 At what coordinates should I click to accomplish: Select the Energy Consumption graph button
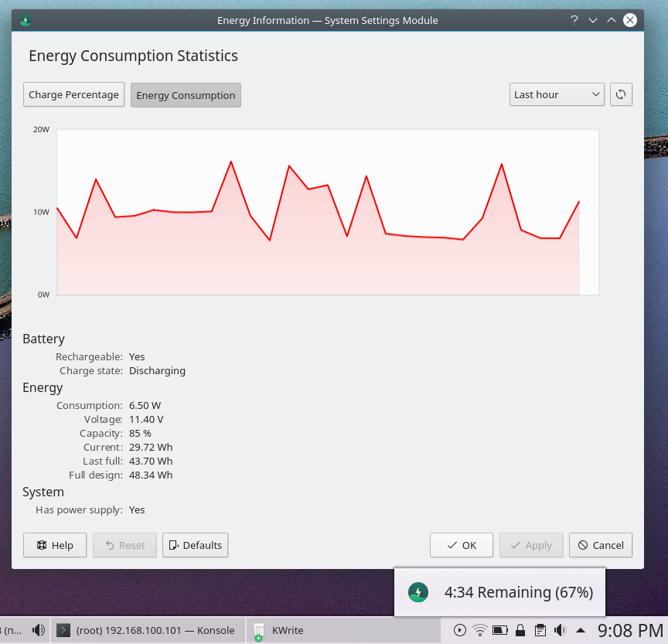click(186, 95)
